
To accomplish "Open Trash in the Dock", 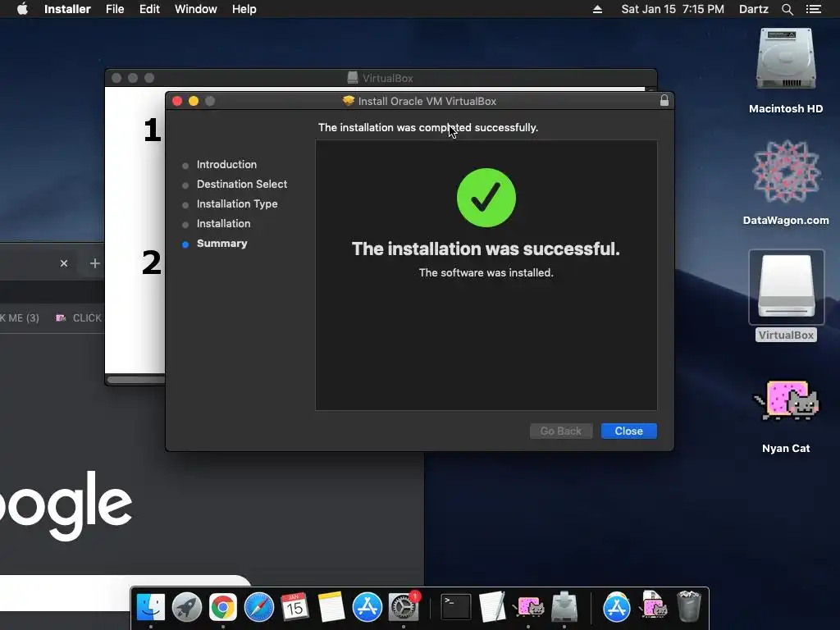I will [689, 606].
